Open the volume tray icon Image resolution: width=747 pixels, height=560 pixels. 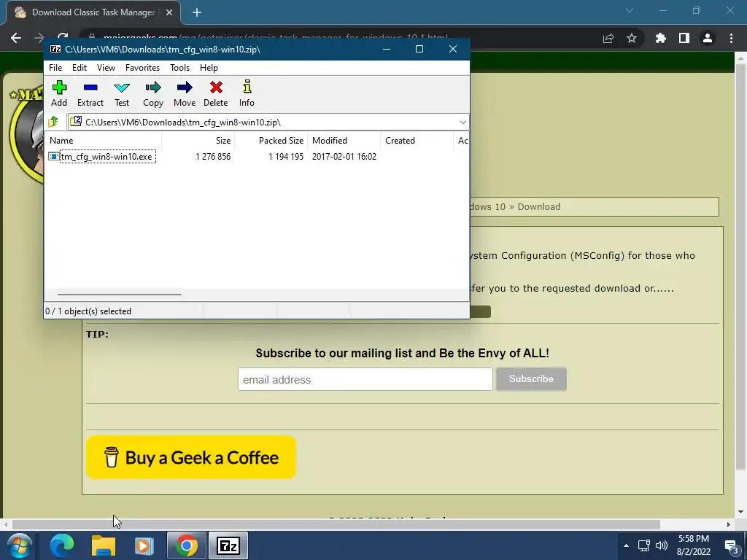(x=661, y=545)
